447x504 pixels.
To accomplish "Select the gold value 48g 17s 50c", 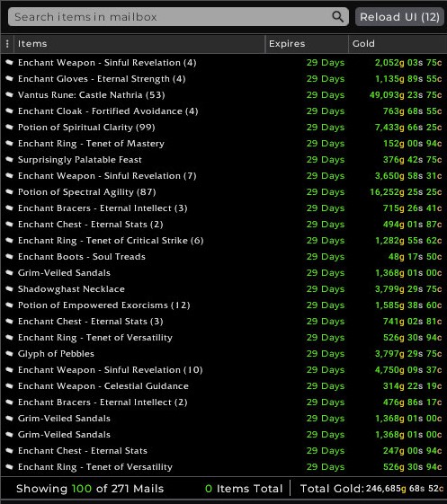I will (x=416, y=257).
